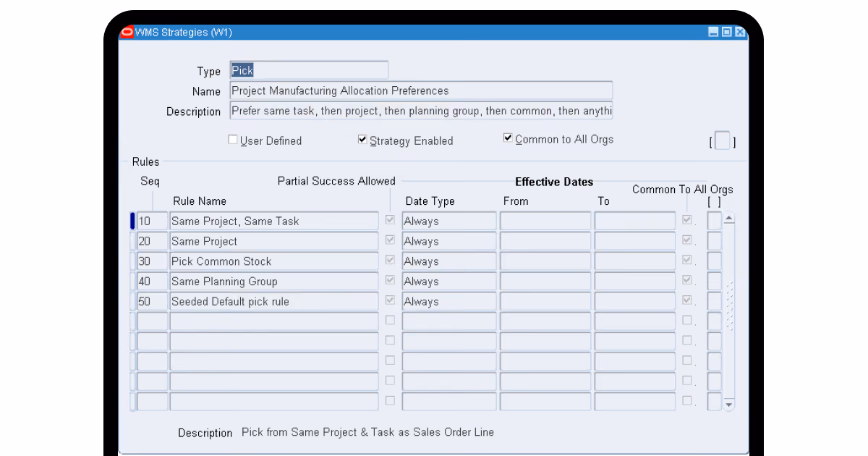
Task: Toggle Common To All Orgs for sequence 10
Action: pyautogui.click(x=687, y=220)
